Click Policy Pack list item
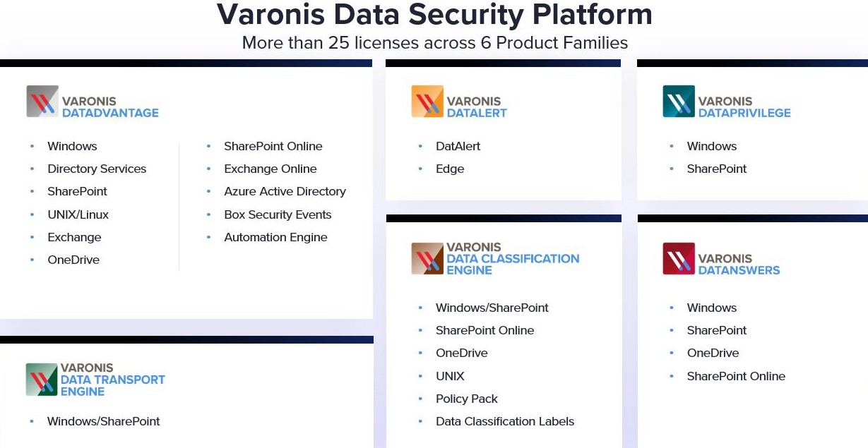 pyautogui.click(x=466, y=399)
